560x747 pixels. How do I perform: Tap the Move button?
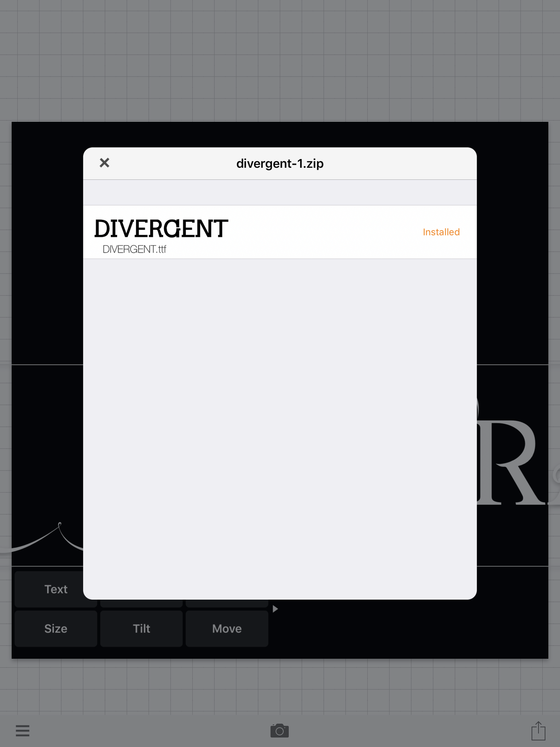(227, 629)
